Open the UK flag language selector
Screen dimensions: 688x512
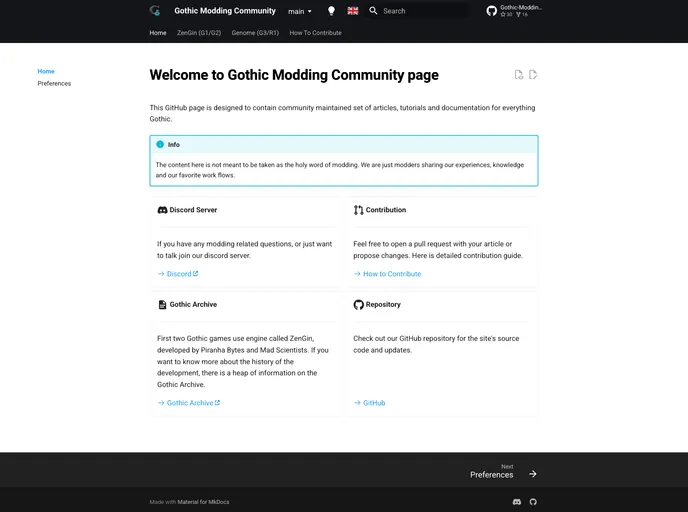click(x=353, y=11)
